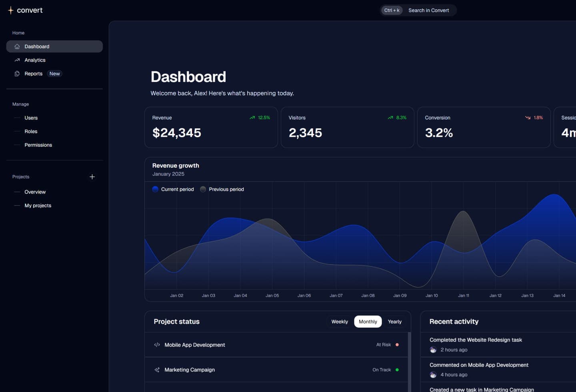Screen dimensions: 576x392
Task: Open Created a new task in Marketing Campaign
Action: coord(482,390)
